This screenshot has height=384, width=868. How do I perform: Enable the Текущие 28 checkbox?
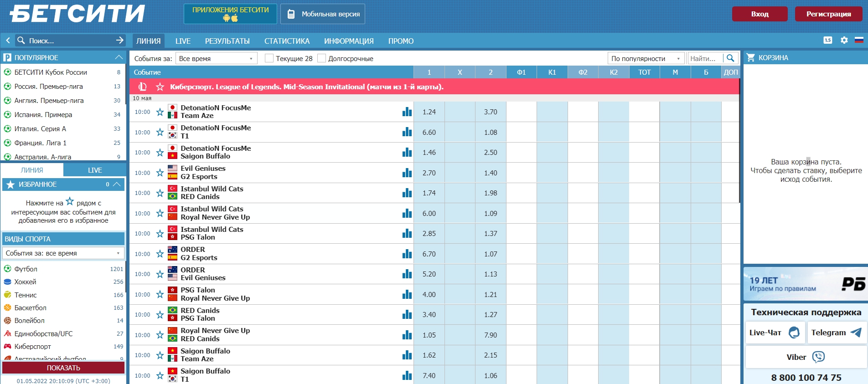[269, 58]
